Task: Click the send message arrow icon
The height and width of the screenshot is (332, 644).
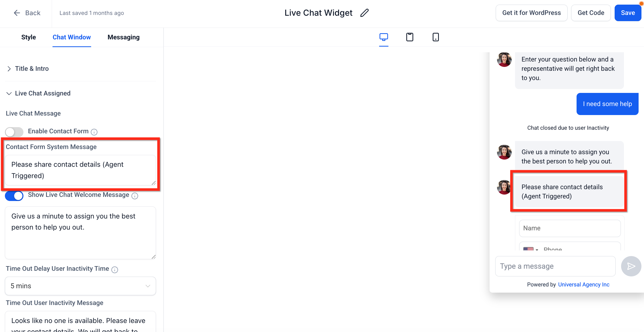Action: tap(631, 266)
